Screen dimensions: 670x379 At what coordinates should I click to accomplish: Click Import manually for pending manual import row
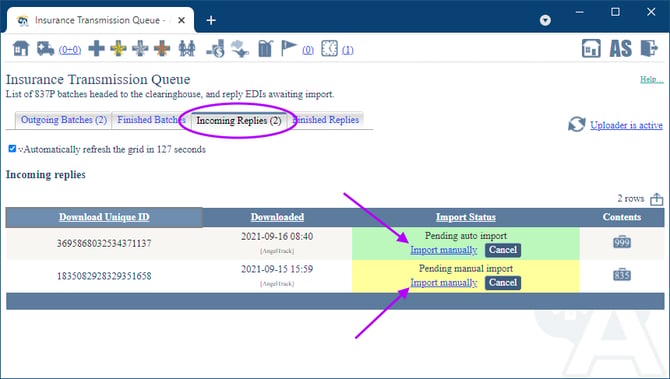[x=444, y=283]
